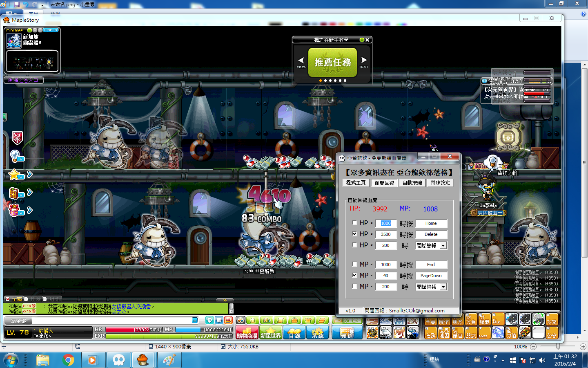Click the MP threshold field showing 40
This screenshot has height=368, width=588.
pyautogui.click(x=386, y=276)
